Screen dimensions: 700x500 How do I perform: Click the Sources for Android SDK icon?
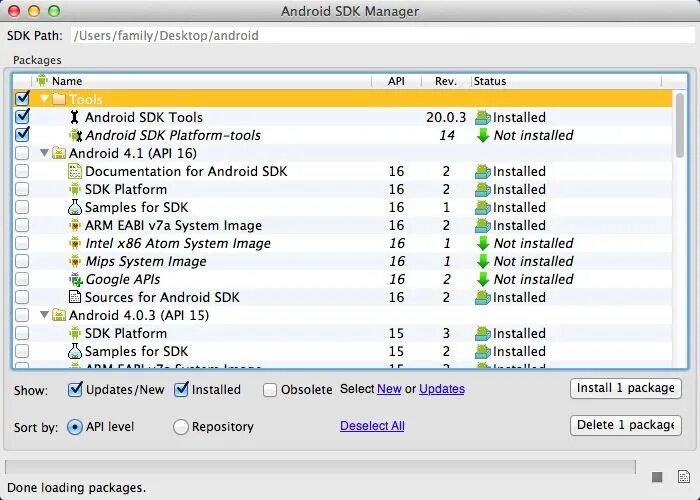[75, 297]
